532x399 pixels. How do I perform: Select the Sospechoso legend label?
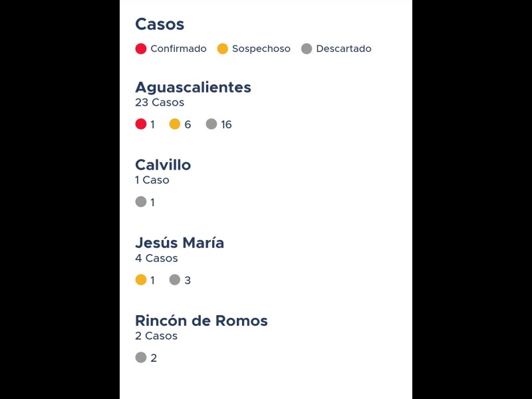[x=261, y=49]
